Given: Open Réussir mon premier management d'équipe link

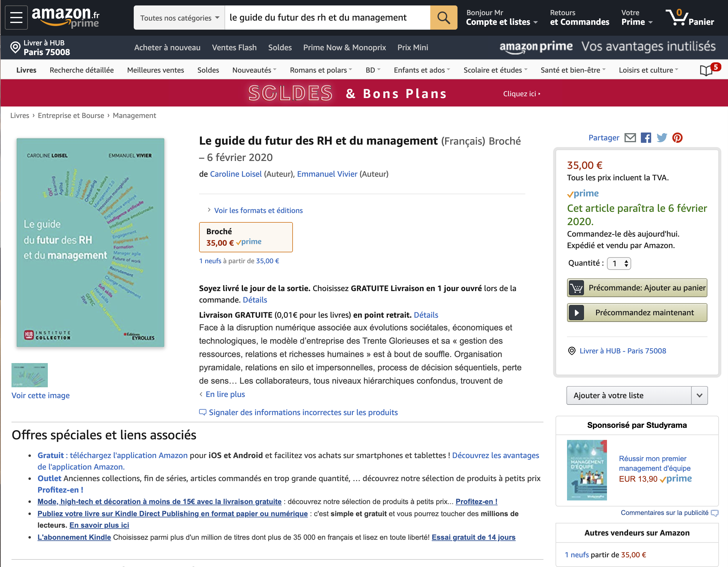Looking at the screenshot, I should (655, 463).
